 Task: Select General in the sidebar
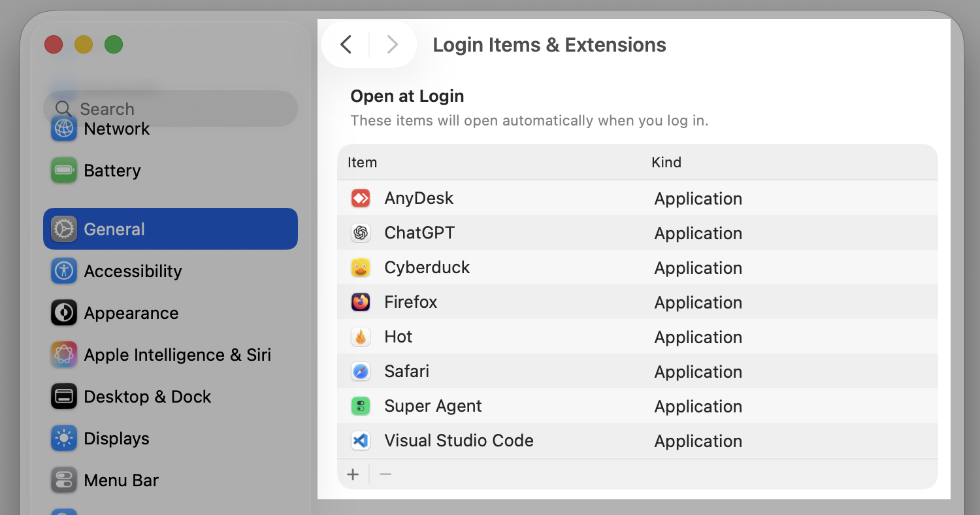[171, 229]
